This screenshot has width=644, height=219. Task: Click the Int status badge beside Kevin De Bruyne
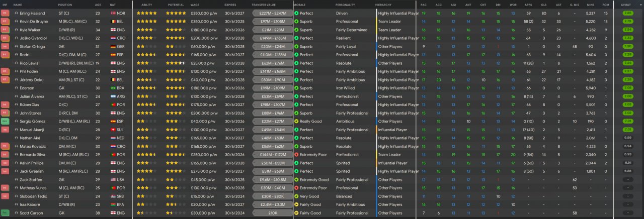point(5,21)
